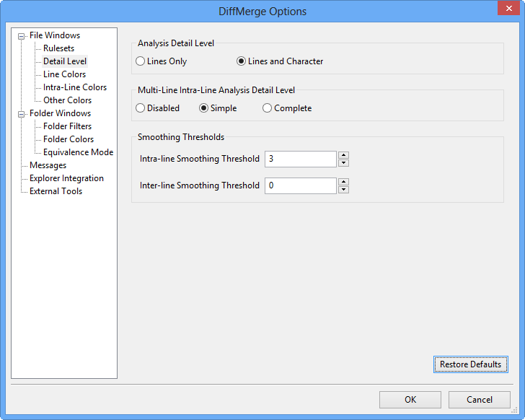Select Other Colors in the tree
The width and height of the screenshot is (525, 420).
click(x=67, y=100)
